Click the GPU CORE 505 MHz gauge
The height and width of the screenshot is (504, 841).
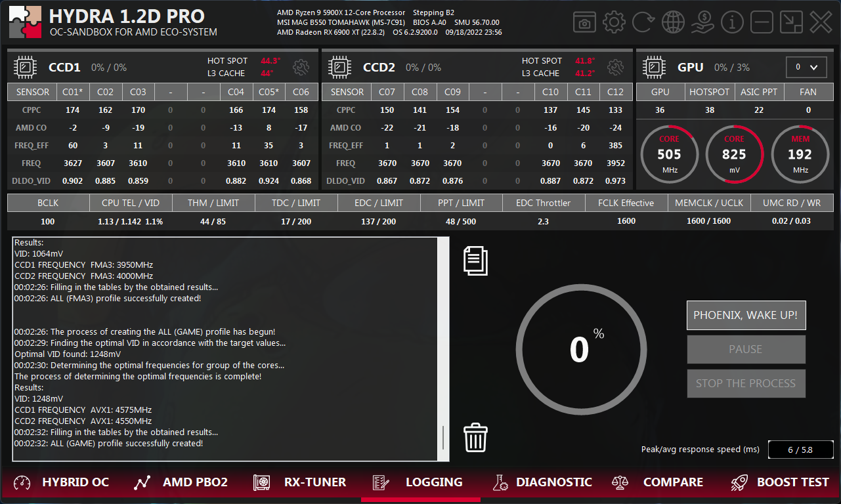(669, 154)
